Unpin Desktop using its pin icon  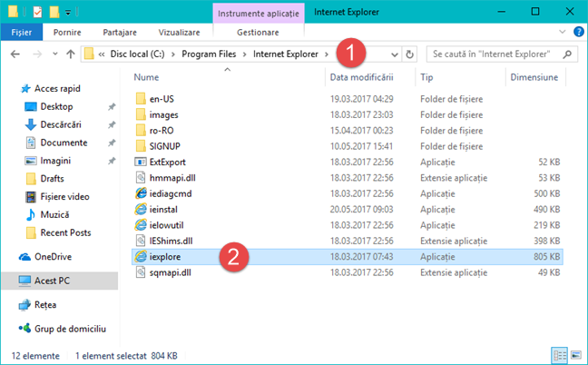(112, 107)
